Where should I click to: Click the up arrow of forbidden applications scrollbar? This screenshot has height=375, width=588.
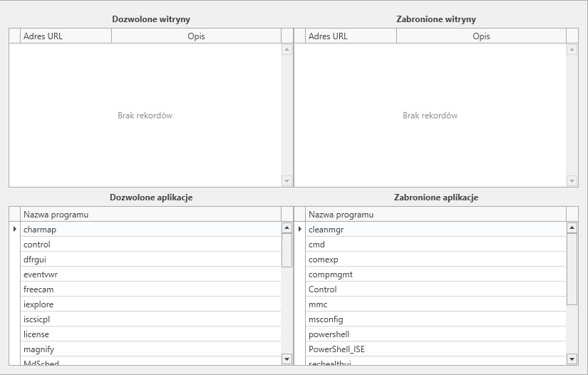(x=572, y=227)
